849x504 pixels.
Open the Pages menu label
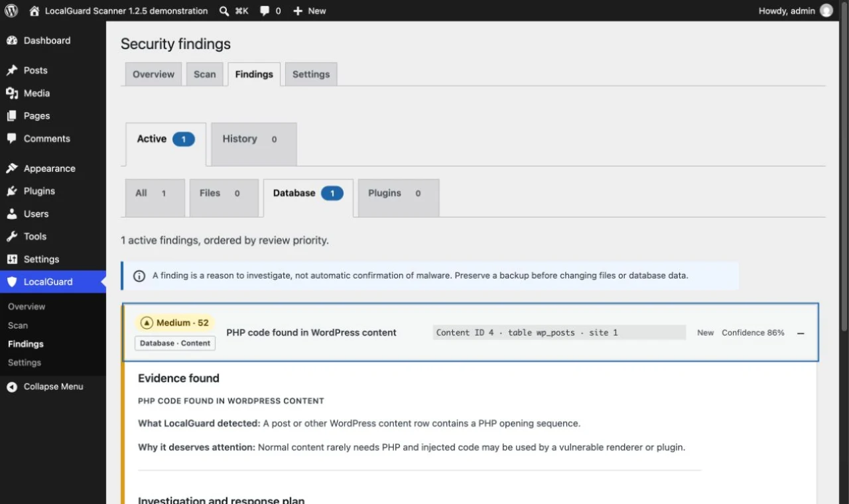point(36,116)
